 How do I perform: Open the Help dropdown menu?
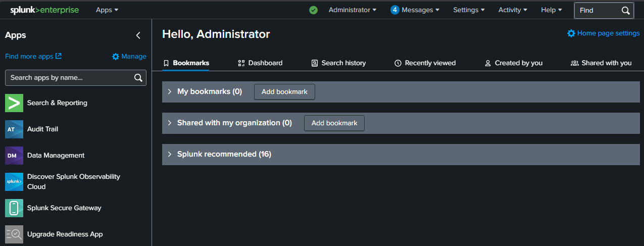click(552, 10)
